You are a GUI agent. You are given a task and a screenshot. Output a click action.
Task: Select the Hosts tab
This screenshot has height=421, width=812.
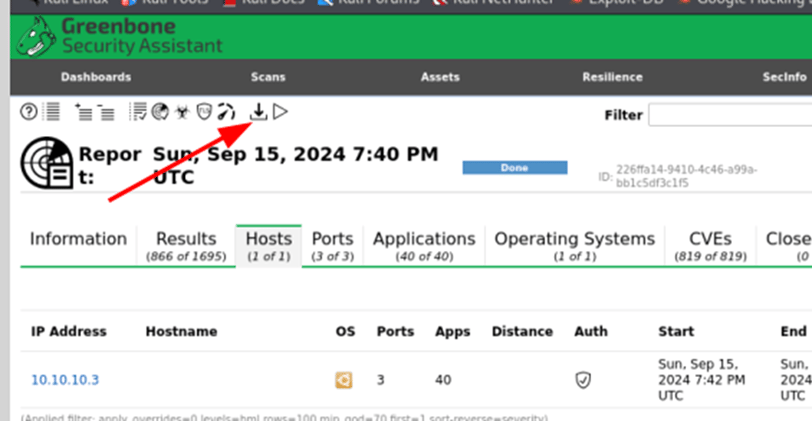coord(269,246)
